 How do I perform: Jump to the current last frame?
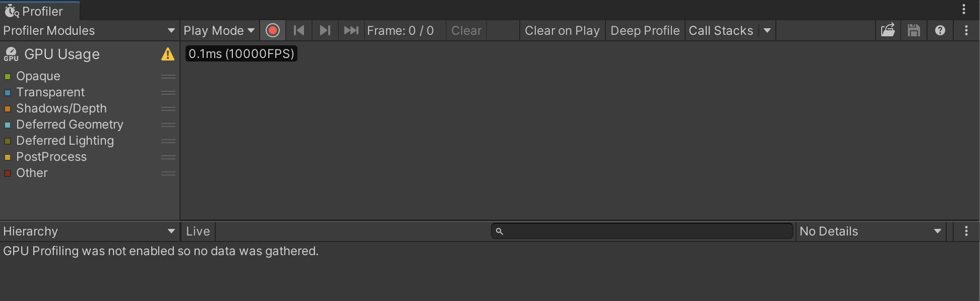(351, 31)
